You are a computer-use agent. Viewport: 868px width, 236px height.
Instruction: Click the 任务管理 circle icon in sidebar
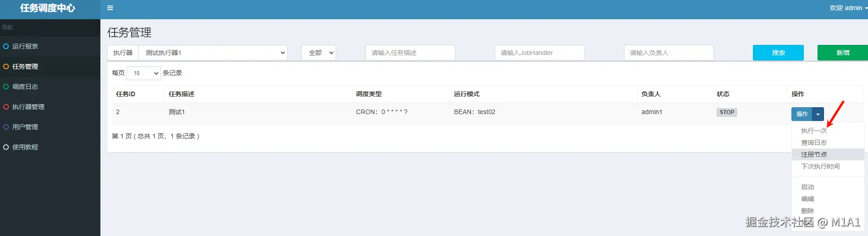pos(6,66)
